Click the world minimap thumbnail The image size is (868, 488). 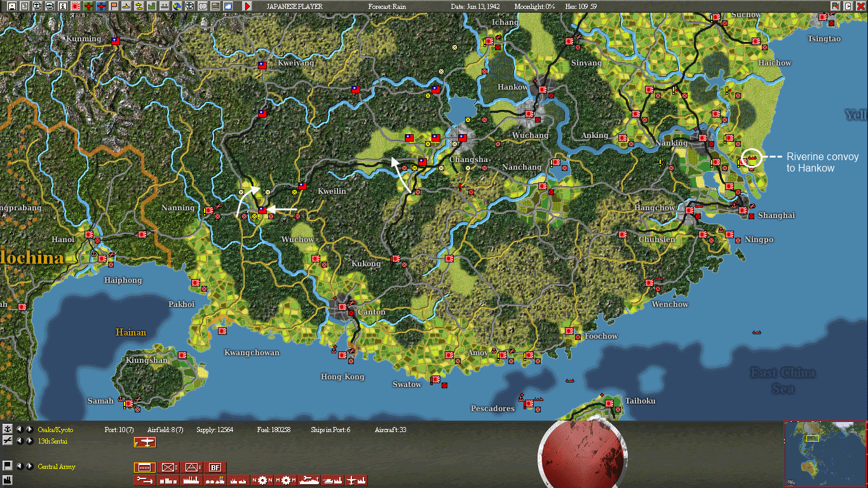pyautogui.click(x=824, y=453)
